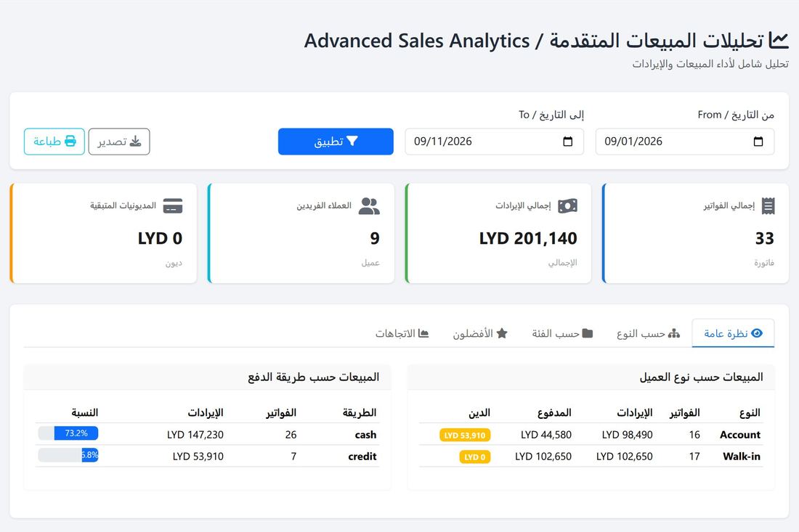Viewport: 799px width, 532px height.
Task: Click the 9 unique customers value
Action: tap(375, 238)
